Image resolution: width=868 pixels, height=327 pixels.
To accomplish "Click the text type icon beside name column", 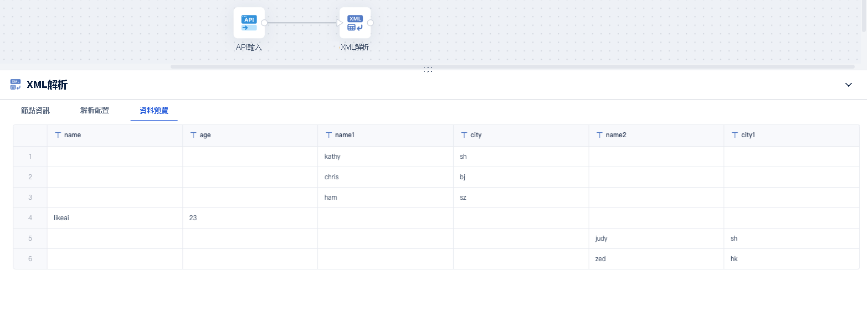I will coord(58,135).
